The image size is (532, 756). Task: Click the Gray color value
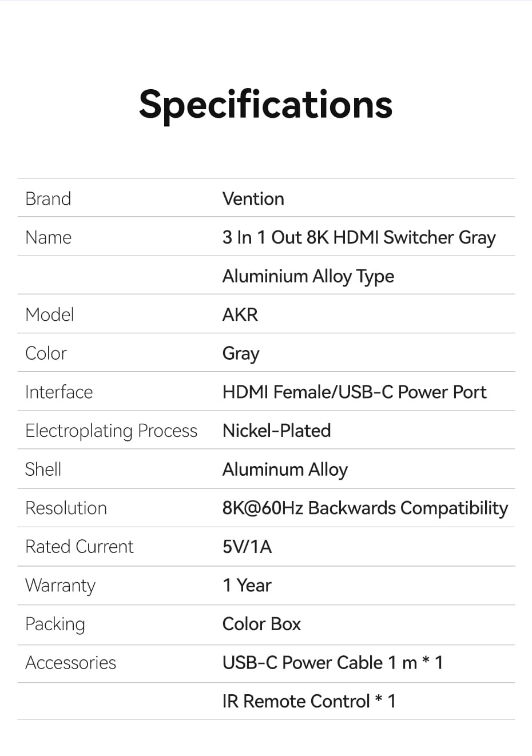pos(241,354)
